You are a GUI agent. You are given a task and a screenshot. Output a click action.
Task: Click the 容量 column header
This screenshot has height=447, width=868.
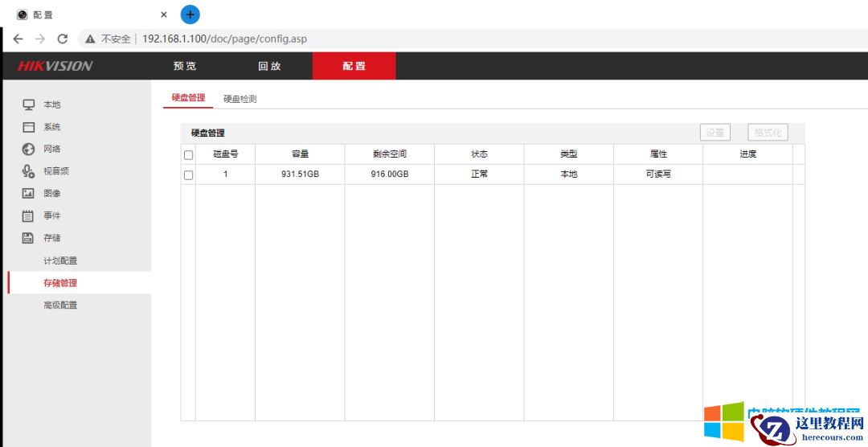[x=300, y=154]
